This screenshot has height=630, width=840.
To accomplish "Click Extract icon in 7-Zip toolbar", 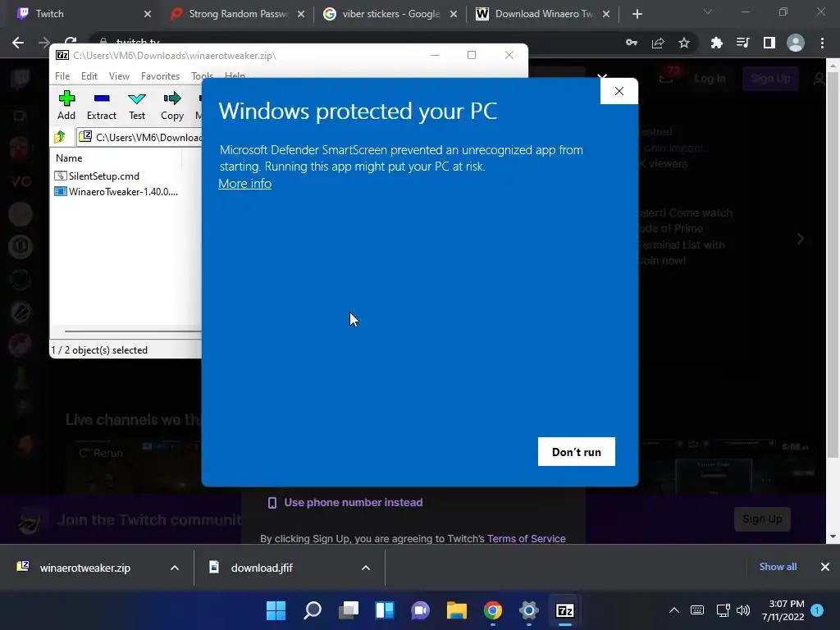I will 101,105.
